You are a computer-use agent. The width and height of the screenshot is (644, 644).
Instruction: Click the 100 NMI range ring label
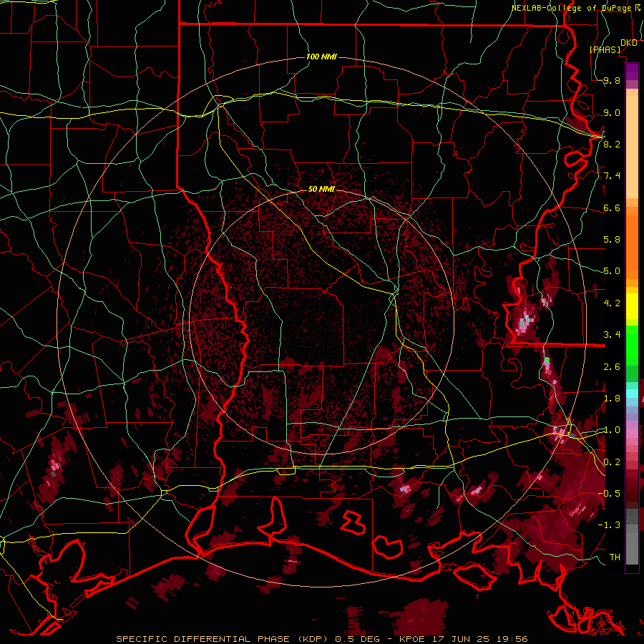321,57
